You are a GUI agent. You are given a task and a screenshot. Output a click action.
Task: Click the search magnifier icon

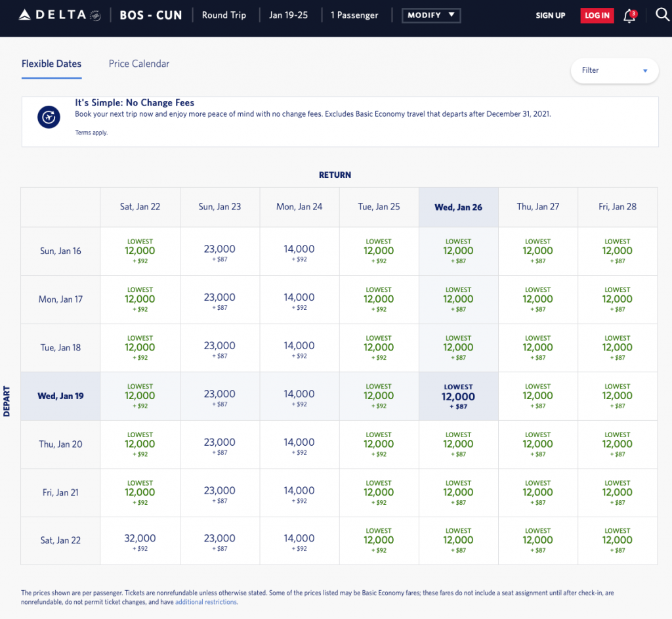click(x=661, y=15)
